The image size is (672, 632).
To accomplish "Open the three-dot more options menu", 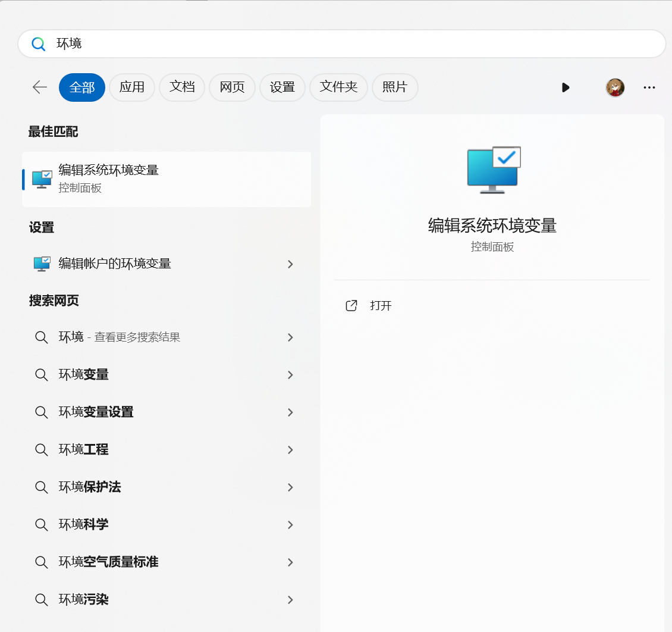I will click(x=649, y=87).
